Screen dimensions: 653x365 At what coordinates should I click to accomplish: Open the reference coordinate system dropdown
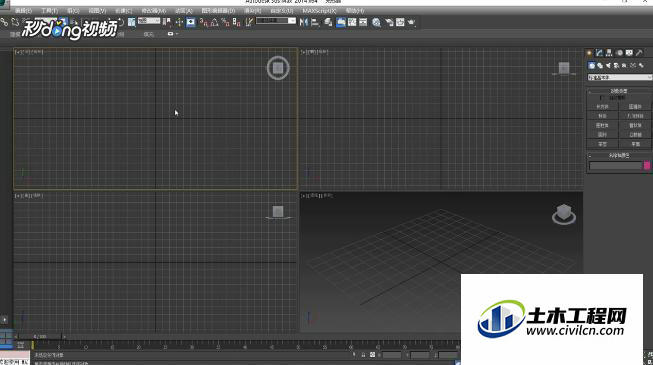pos(149,20)
